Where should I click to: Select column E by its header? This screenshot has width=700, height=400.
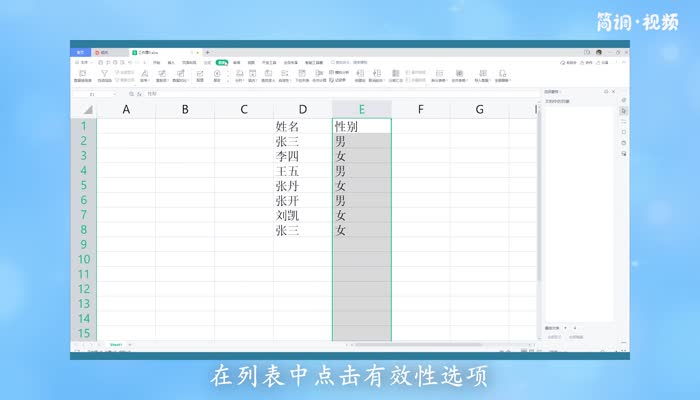(361, 109)
